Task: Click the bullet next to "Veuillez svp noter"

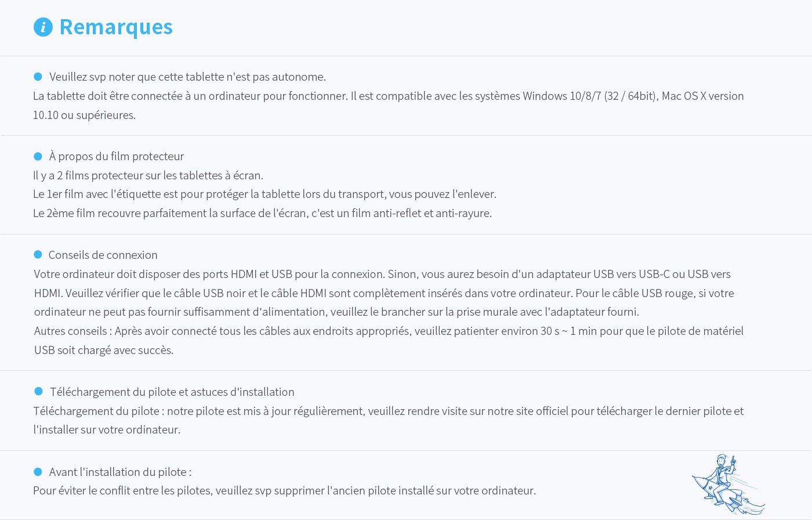Action: [38, 77]
